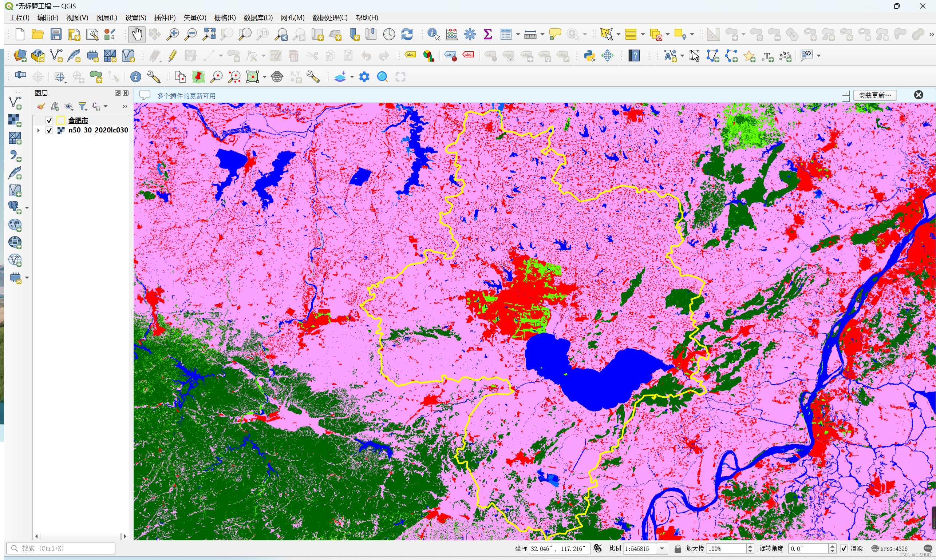
Task: Refresh the map canvas
Action: [x=407, y=34]
